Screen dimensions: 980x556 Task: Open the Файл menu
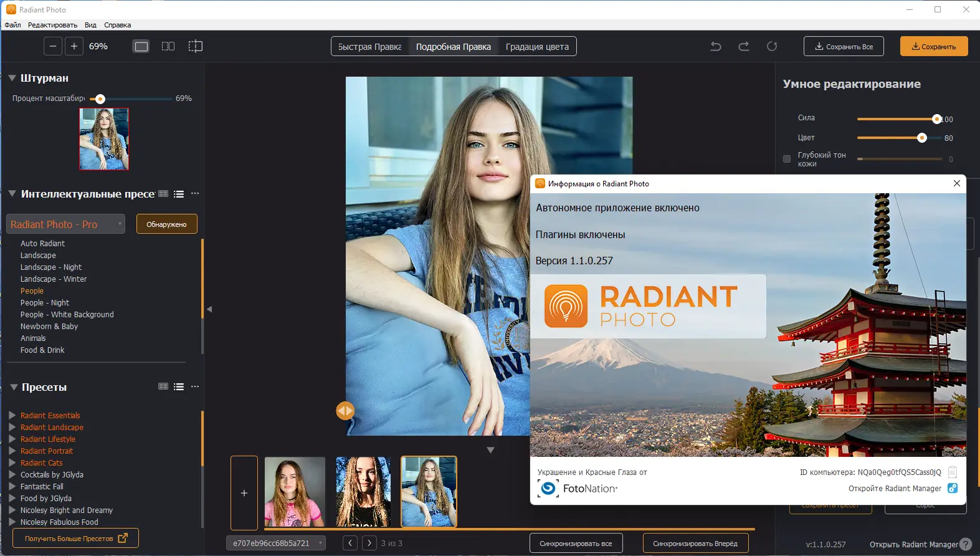pos(12,25)
